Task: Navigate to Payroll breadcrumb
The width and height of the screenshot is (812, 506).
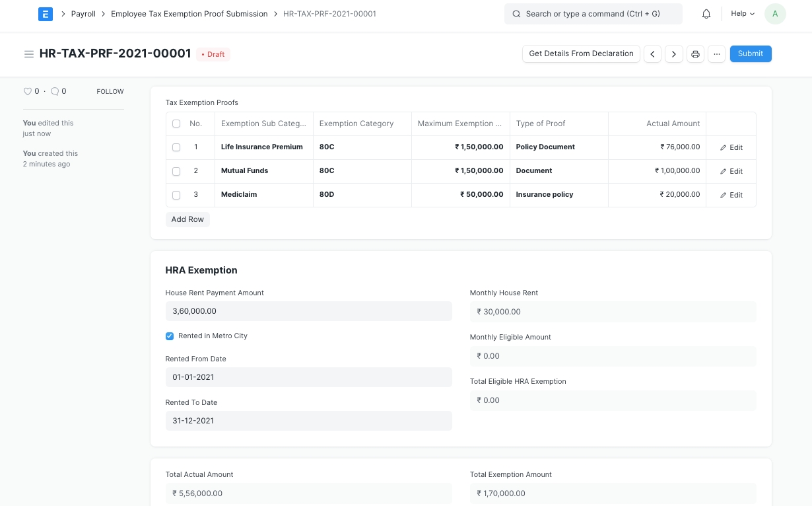Action: (83, 14)
